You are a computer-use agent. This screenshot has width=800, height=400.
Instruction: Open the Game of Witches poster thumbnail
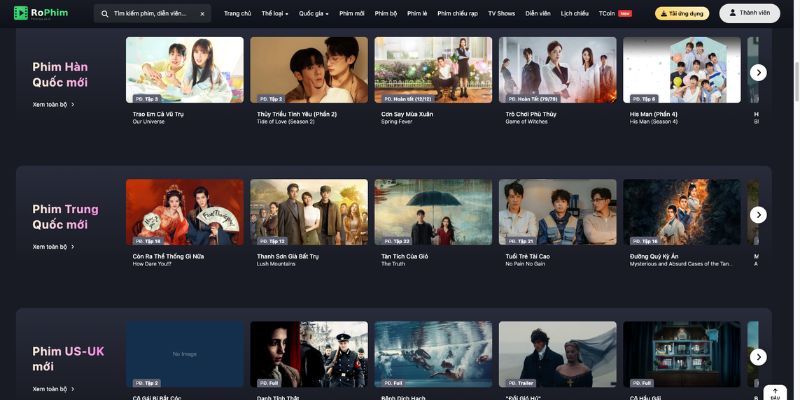pos(557,70)
